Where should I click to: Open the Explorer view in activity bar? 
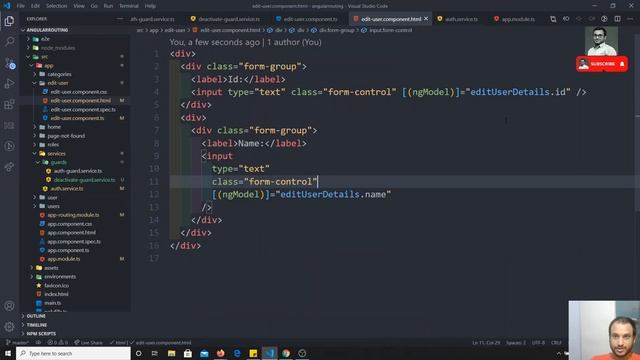point(9,21)
